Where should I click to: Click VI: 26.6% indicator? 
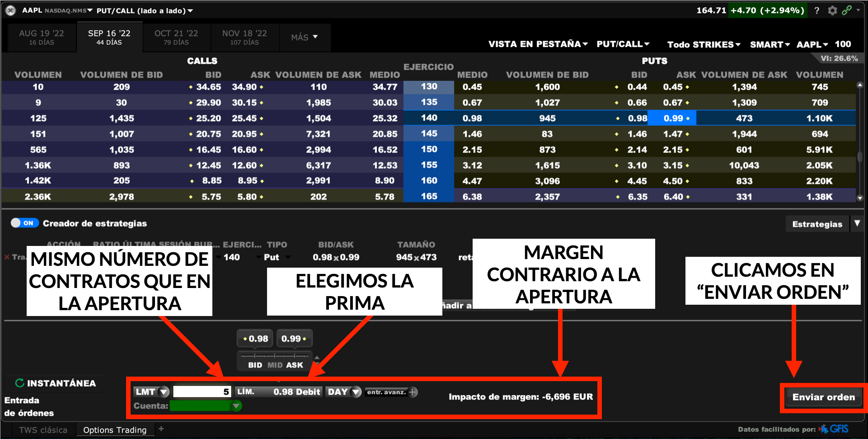[839, 58]
